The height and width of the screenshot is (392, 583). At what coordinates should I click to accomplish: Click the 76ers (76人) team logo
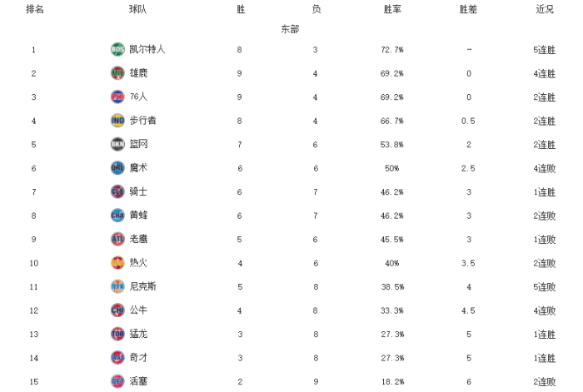click(117, 97)
